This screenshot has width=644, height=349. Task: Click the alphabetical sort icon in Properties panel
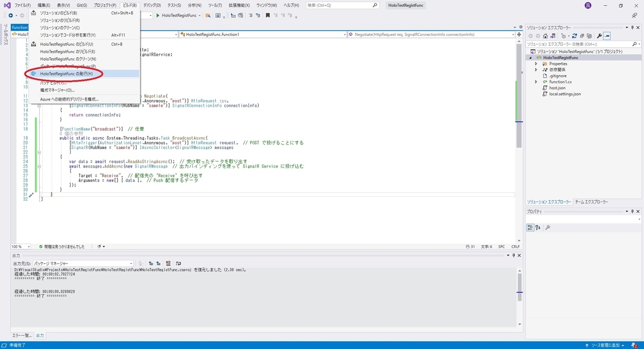pyautogui.click(x=538, y=228)
